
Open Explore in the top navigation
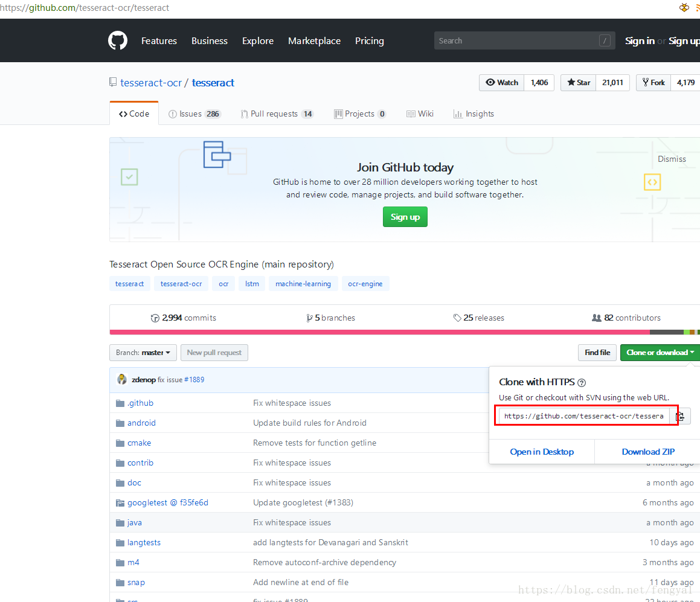coord(257,40)
